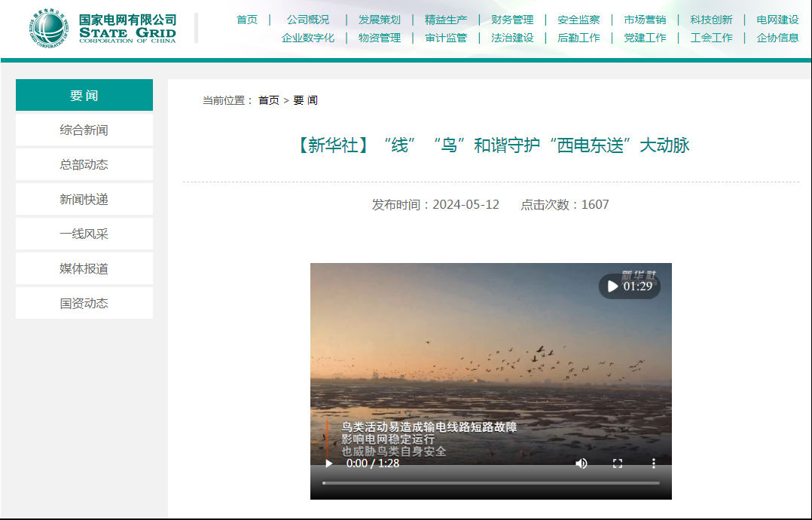This screenshot has width=812, height=520.
Task: Click the 01:29 duration overlay badge
Action: coord(630,286)
